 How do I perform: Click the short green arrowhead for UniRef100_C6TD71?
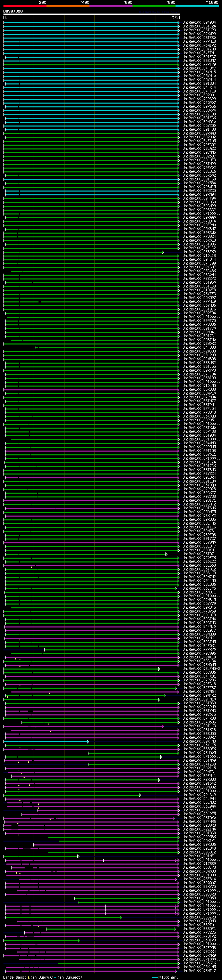pyautogui.click(x=166, y=554)
